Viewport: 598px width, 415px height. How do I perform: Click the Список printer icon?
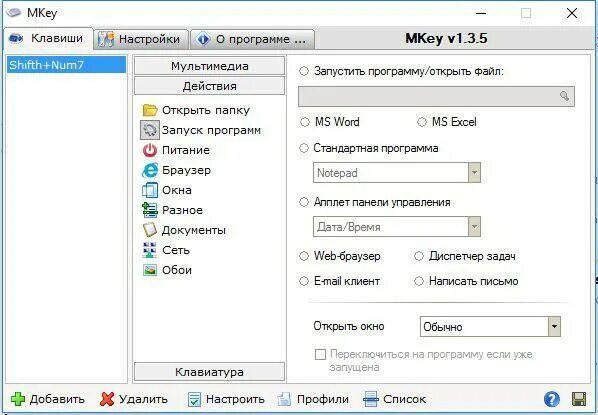(371, 399)
